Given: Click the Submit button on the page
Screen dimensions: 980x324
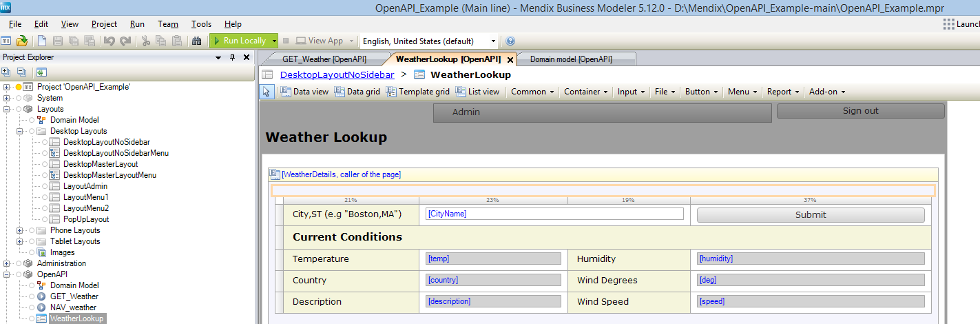Looking at the screenshot, I should [x=811, y=214].
